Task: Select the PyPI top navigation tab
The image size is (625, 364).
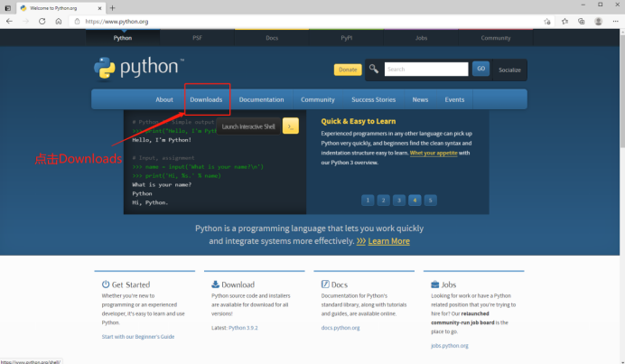Action: tap(347, 38)
